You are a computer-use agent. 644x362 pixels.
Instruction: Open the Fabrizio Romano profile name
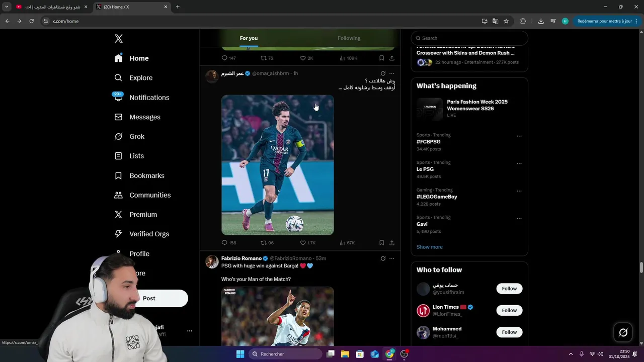[x=242, y=258]
